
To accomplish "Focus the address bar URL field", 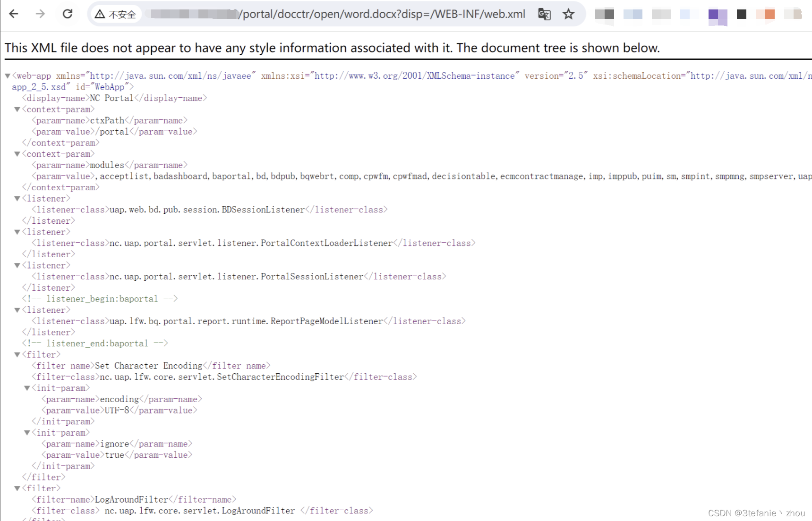I will [338, 14].
